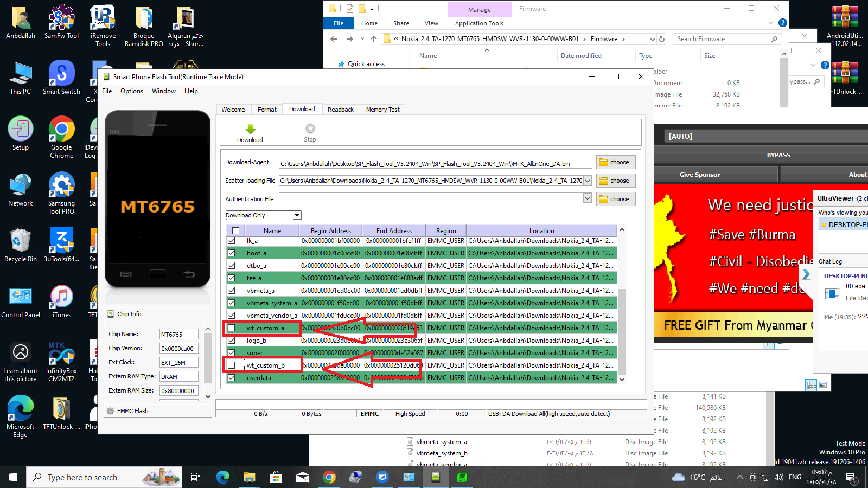Toggle the select-all checkbox in partition table header
This screenshot has height=488, width=868.
tap(236, 231)
